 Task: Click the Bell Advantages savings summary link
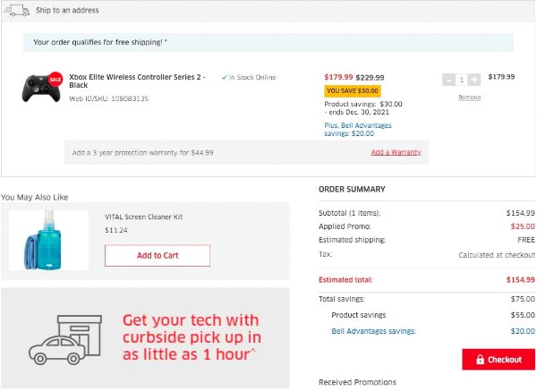click(373, 331)
